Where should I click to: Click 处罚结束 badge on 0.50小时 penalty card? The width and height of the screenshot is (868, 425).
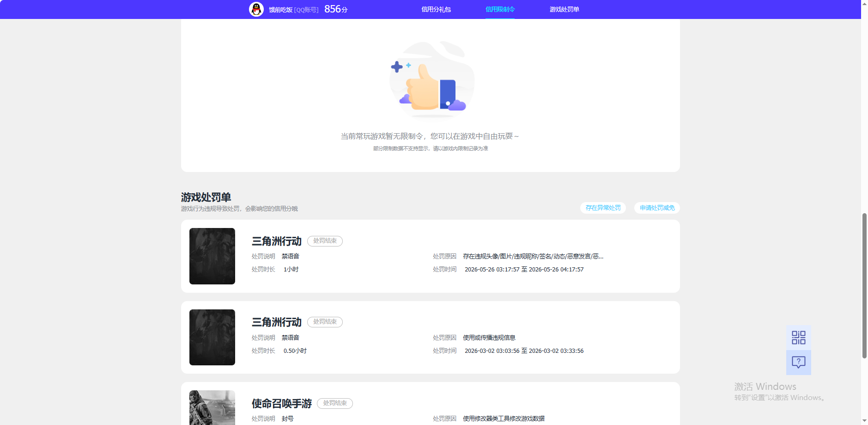[x=325, y=322]
